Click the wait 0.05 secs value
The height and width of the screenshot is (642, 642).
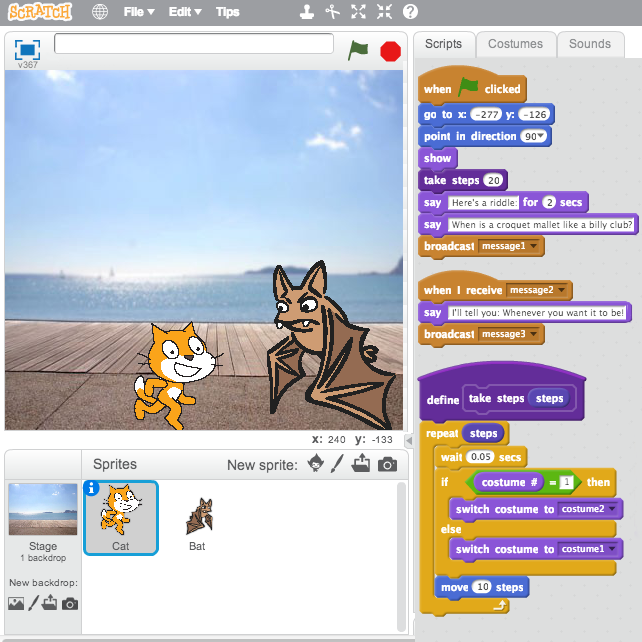coord(480,457)
